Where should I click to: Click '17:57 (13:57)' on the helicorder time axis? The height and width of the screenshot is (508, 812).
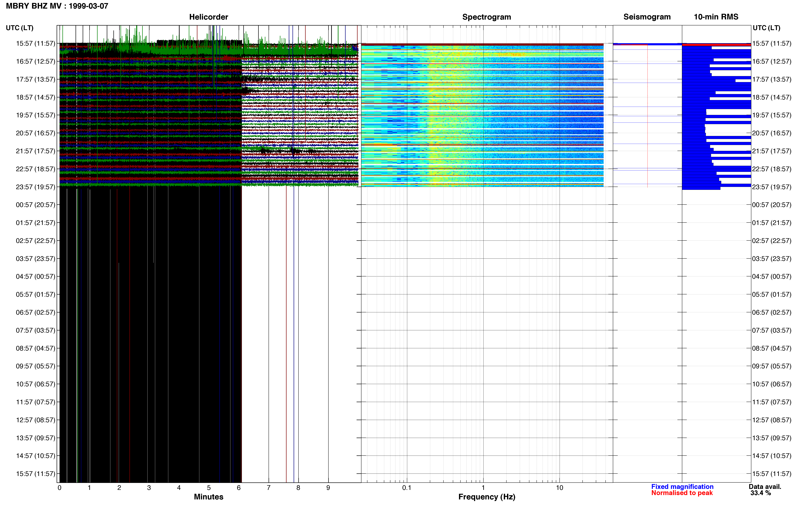point(36,79)
